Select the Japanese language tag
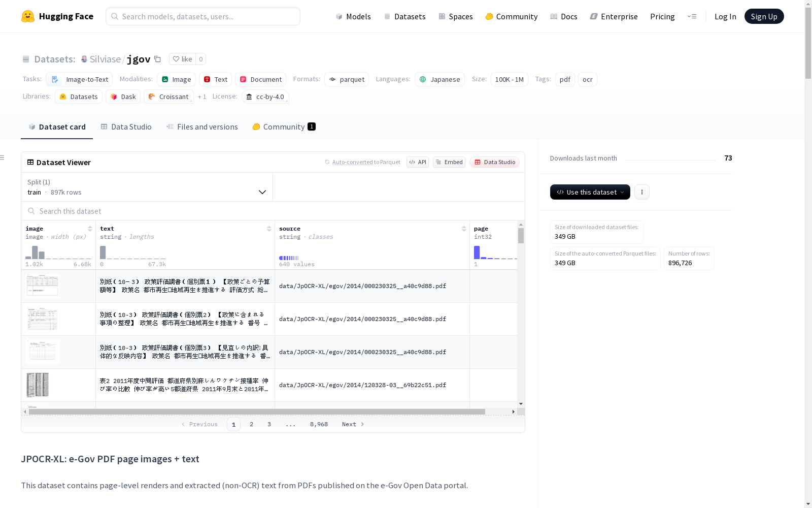Viewport: 812px width, 508px height. [x=439, y=79]
